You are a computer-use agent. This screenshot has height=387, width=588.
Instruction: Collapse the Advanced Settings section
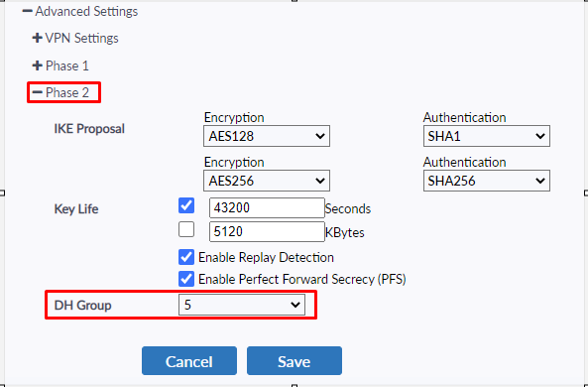[x=80, y=12]
